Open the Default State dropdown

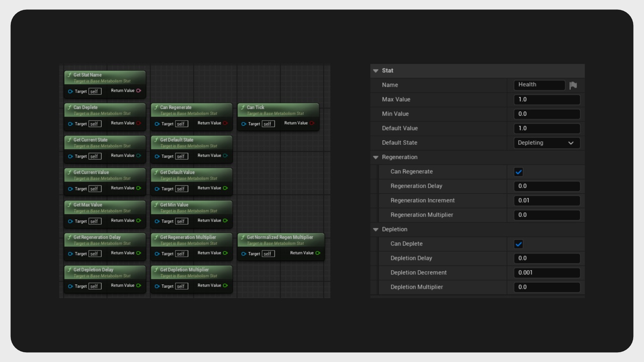point(547,143)
